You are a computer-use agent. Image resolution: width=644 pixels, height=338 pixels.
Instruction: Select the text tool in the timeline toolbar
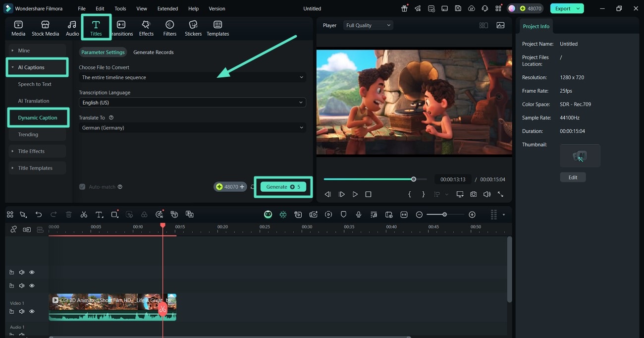(x=99, y=215)
